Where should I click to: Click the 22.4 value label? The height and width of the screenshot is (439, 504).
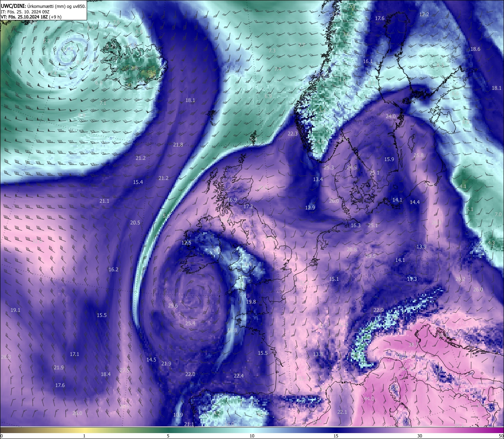[239, 376]
